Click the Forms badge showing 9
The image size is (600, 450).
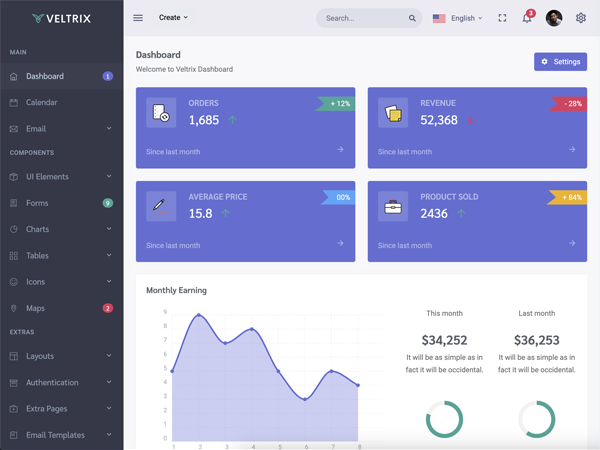pyautogui.click(x=108, y=203)
